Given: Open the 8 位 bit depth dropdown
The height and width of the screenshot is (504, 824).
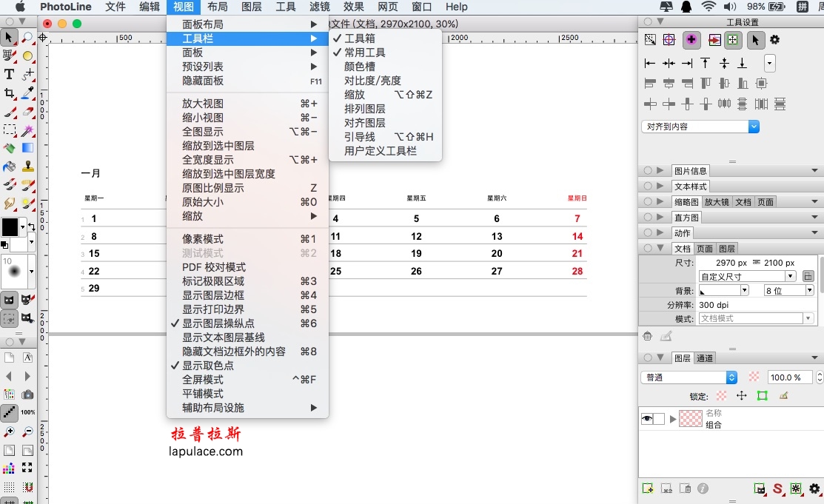Looking at the screenshot, I should click(x=788, y=291).
